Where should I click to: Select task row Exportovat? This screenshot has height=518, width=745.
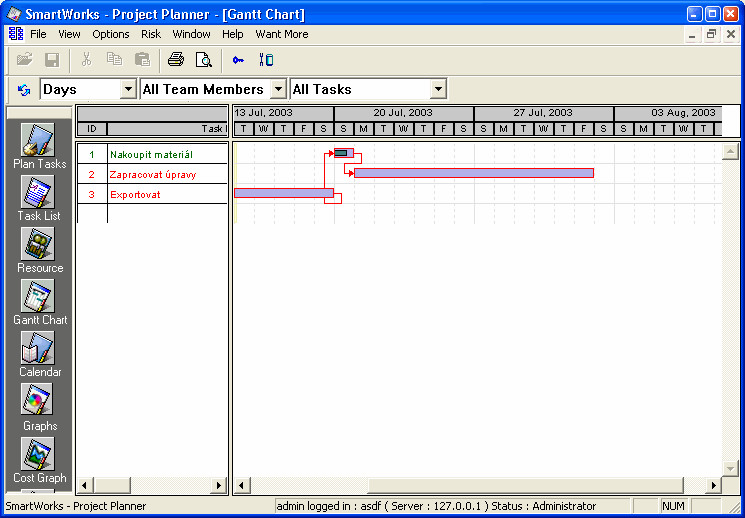tap(152, 194)
